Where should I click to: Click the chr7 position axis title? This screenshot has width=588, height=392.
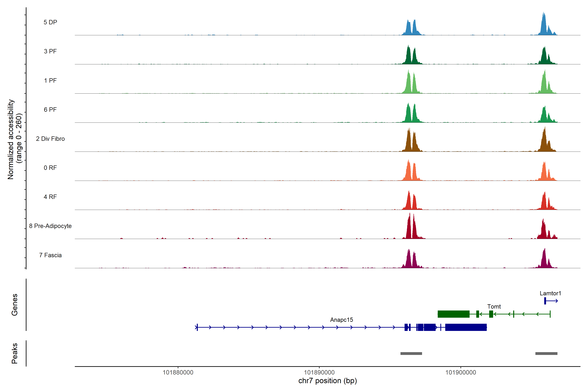327,381
